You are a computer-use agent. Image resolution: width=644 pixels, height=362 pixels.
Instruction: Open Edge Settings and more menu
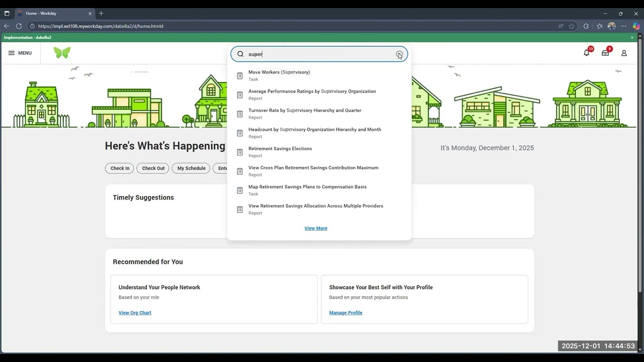coord(624,26)
